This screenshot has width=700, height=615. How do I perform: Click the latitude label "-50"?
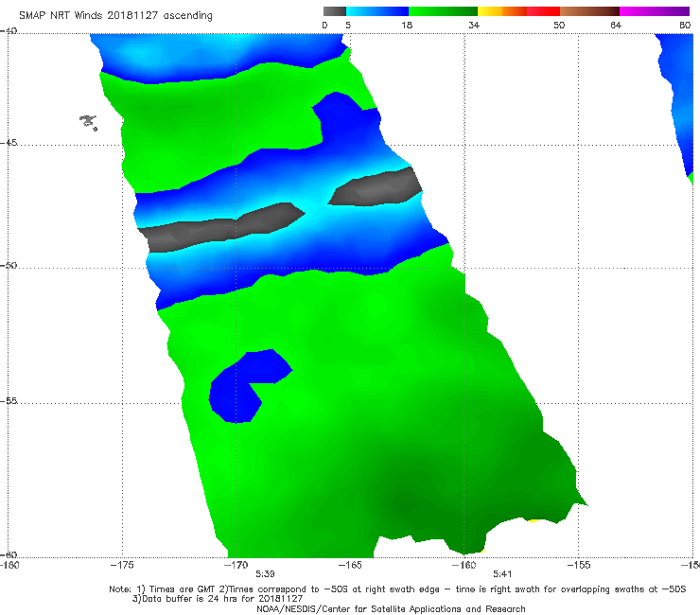pos(9,265)
